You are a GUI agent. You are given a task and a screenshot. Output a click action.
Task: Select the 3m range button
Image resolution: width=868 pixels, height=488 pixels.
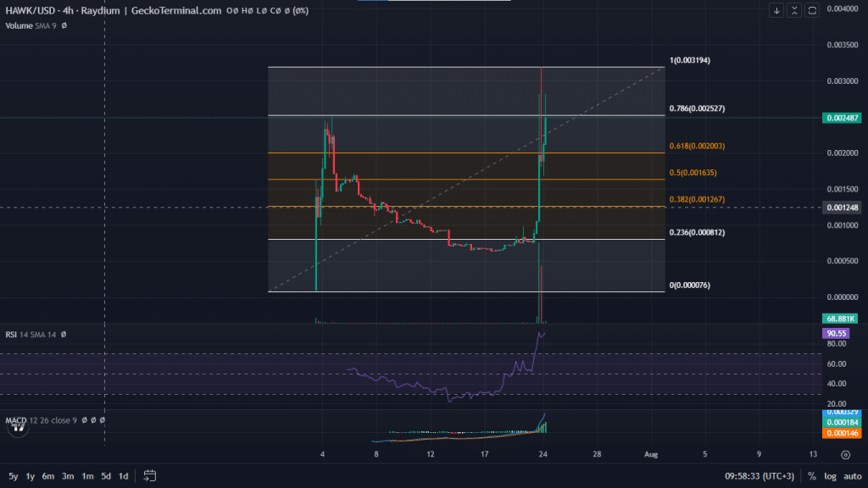(67, 476)
